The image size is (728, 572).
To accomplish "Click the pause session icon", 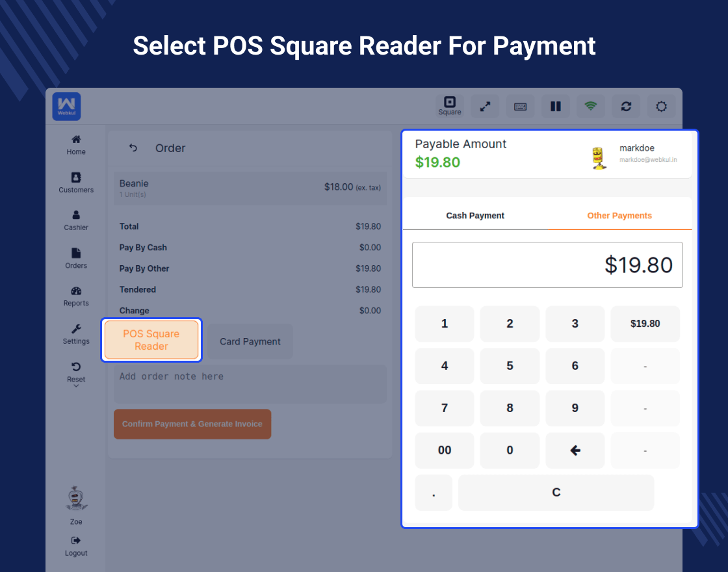I will (556, 106).
